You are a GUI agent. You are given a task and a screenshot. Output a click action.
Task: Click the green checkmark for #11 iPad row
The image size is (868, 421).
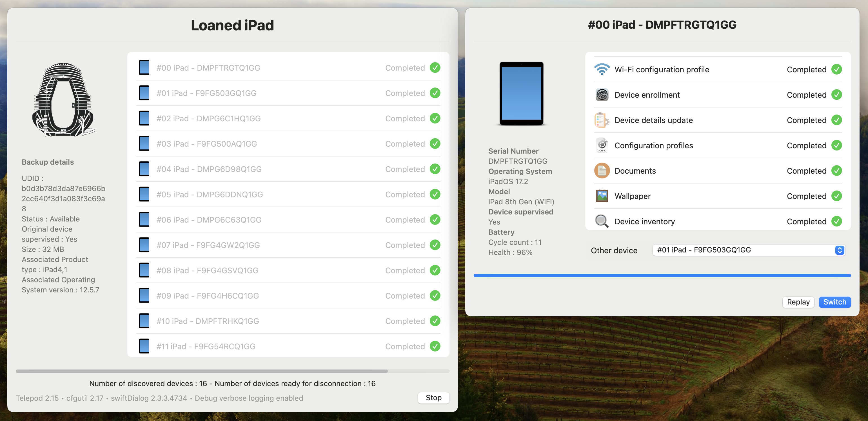click(x=435, y=346)
